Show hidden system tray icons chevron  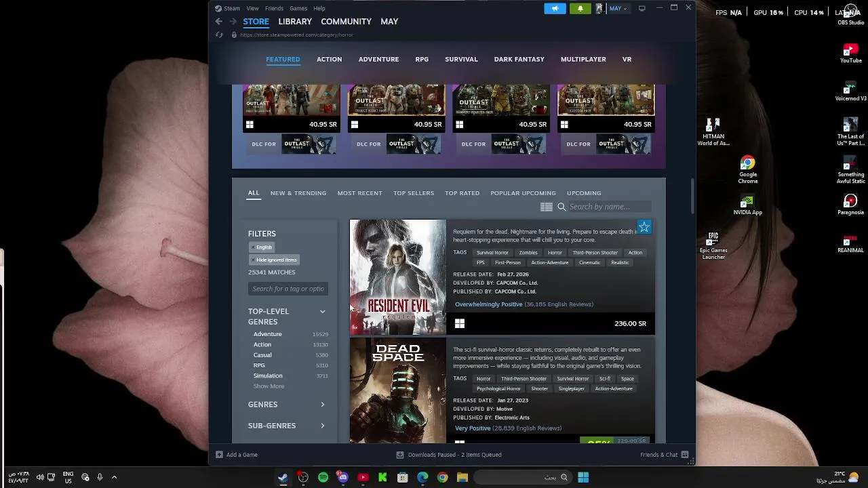[114, 477]
